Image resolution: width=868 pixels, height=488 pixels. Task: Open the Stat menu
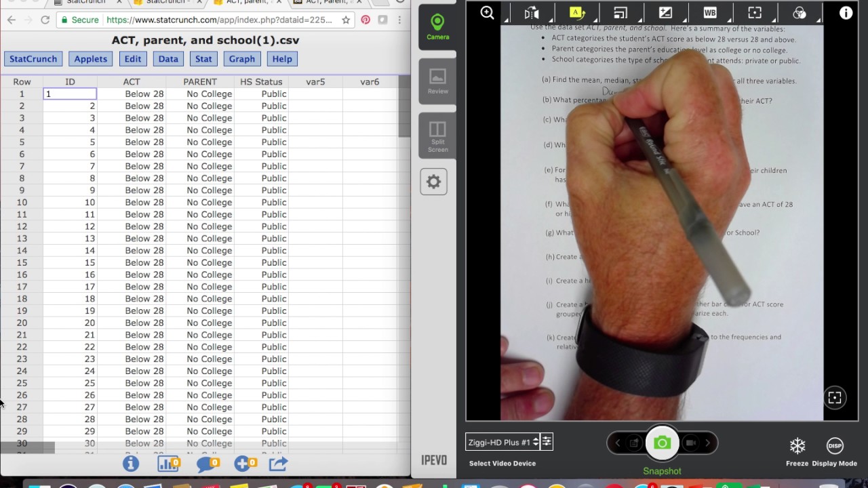[x=203, y=59]
